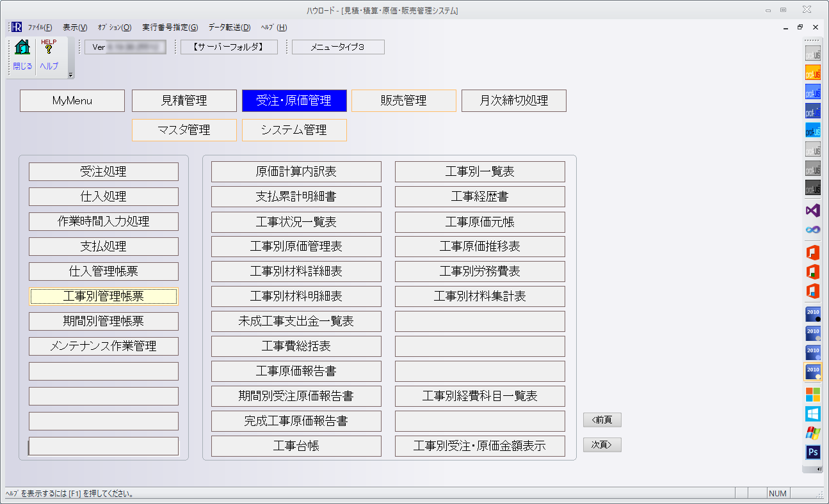Screen dimensions: 829x504
Task: Select the four-color Microsoft logo theme icon
Action: pos(812,395)
